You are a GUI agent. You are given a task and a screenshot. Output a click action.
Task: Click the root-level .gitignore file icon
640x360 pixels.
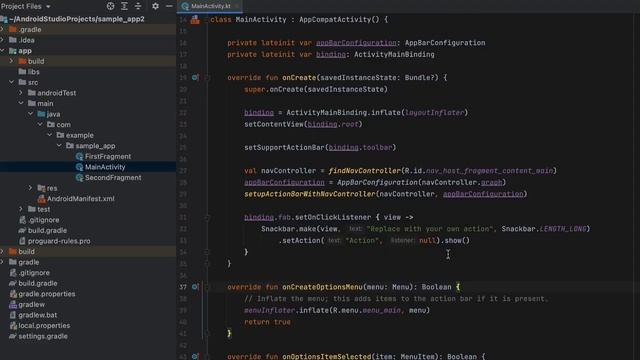coord(13,273)
